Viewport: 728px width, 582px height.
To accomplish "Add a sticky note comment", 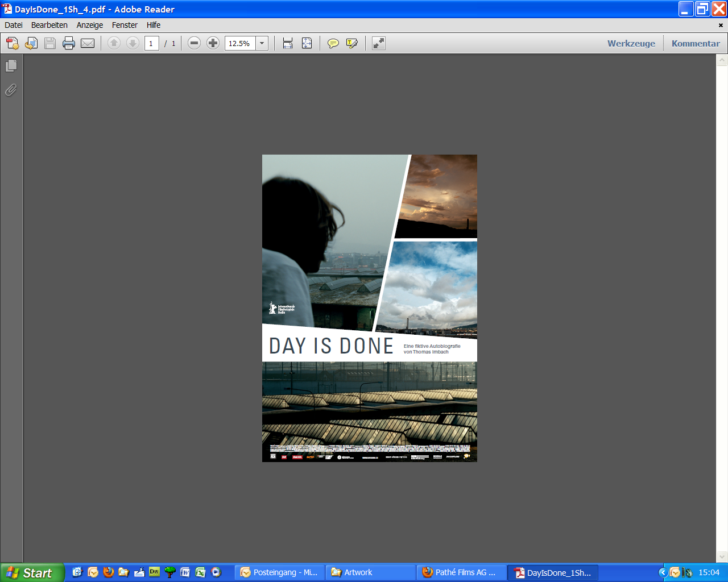I will tap(333, 43).
